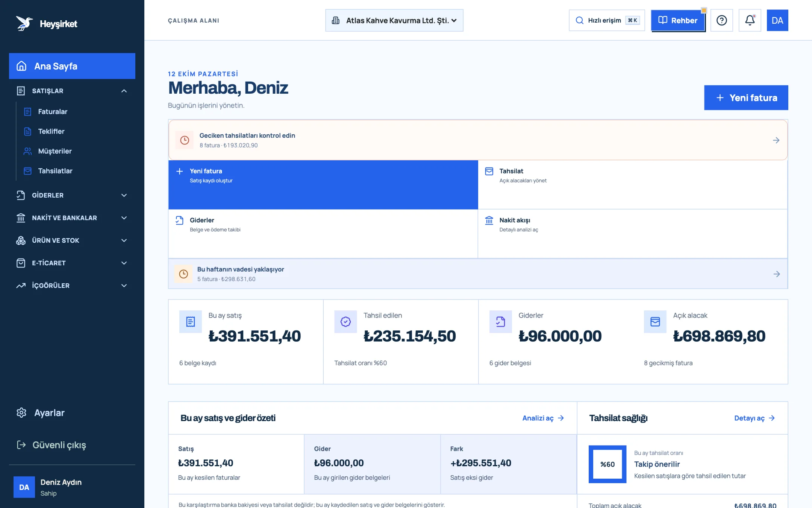812x508 pixels.
Task: Open Müşteriler from the sidebar menu
Action: coord(55,151)
